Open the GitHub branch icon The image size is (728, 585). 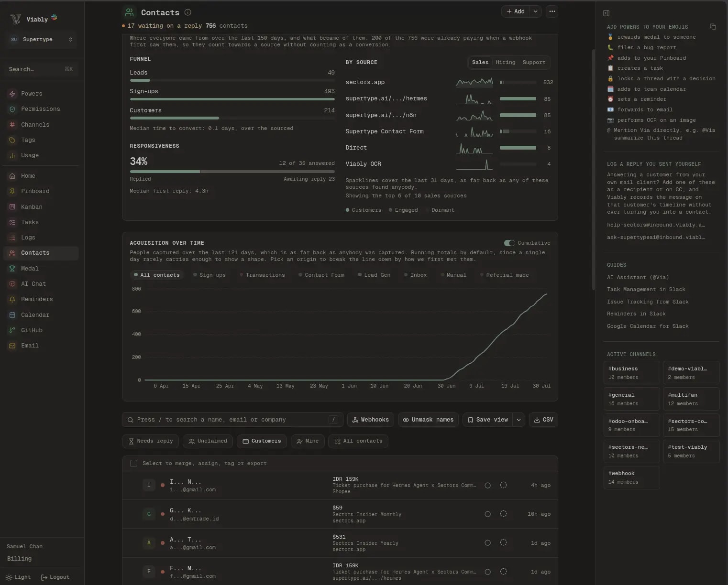point(12,330)
